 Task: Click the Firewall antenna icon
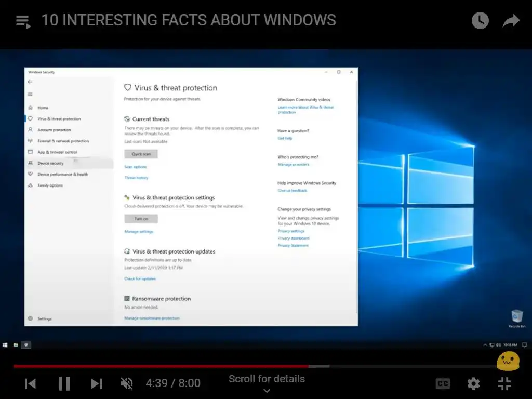point(30,141)
